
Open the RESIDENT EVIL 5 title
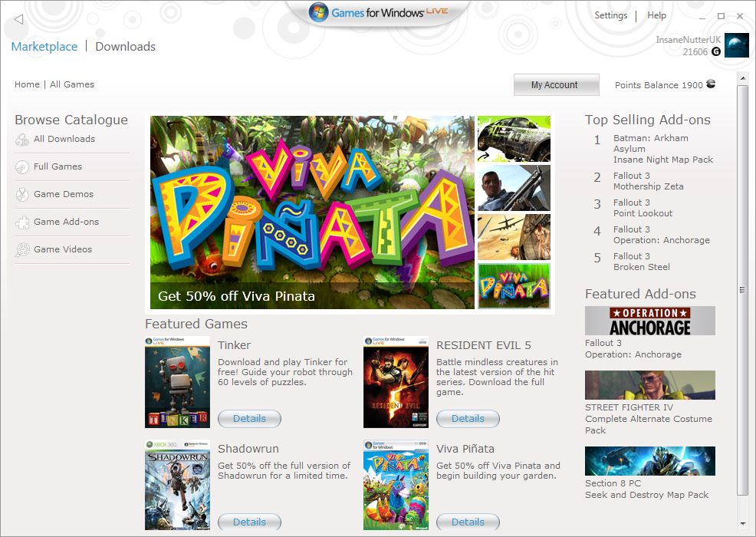(x=484, y=345)
